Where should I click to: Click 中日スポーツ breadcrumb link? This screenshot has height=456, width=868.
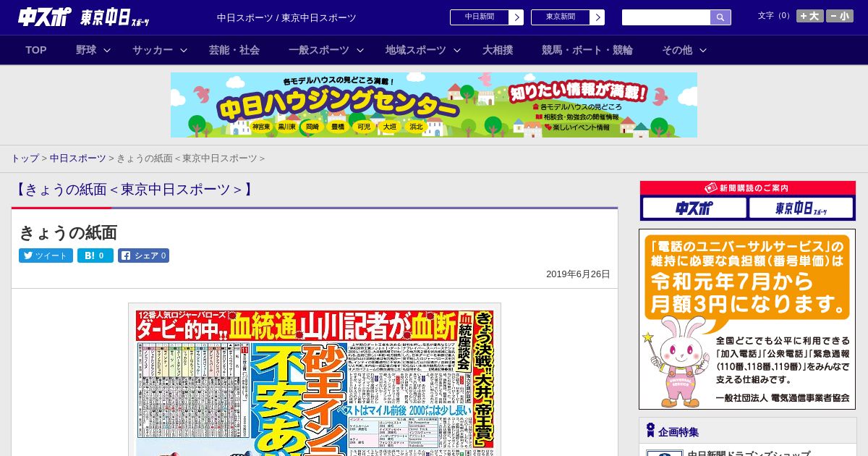click(77, 158)
